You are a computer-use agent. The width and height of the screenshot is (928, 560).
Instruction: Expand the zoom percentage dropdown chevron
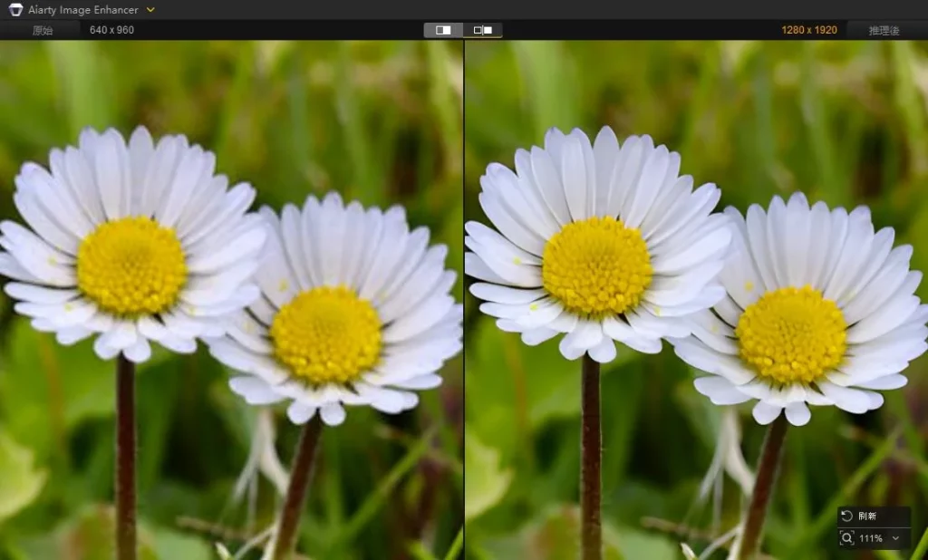(895, 538)
